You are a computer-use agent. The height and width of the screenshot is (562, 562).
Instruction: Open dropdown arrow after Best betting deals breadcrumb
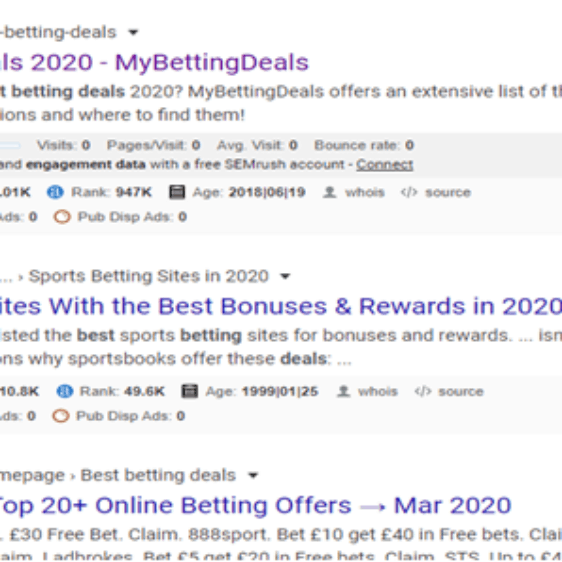253,475
